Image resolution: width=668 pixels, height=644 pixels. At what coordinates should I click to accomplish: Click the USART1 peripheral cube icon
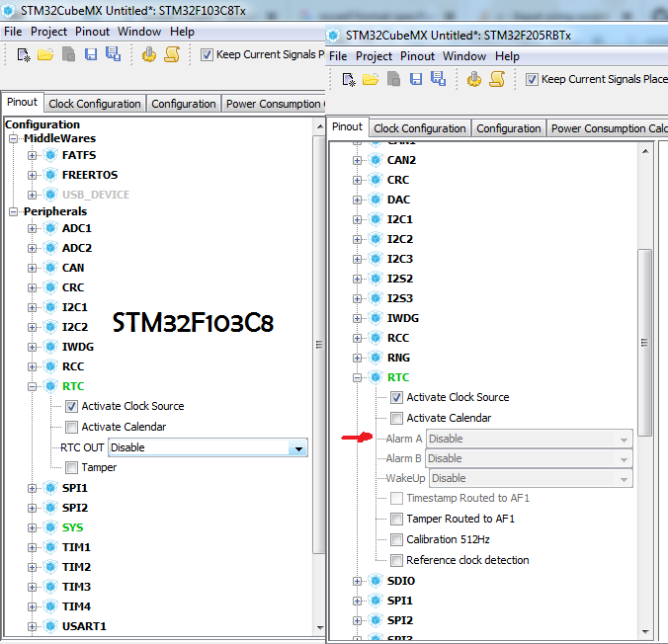(x=50, y=626)
